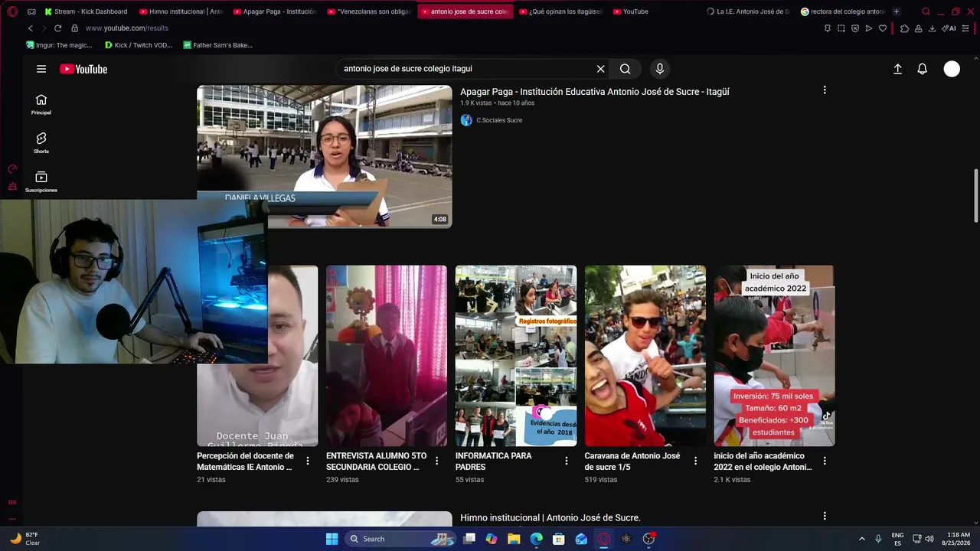Open the Opera workspaces tab icon
Viewport: 980px width, 551px height.
click(31, 11)
